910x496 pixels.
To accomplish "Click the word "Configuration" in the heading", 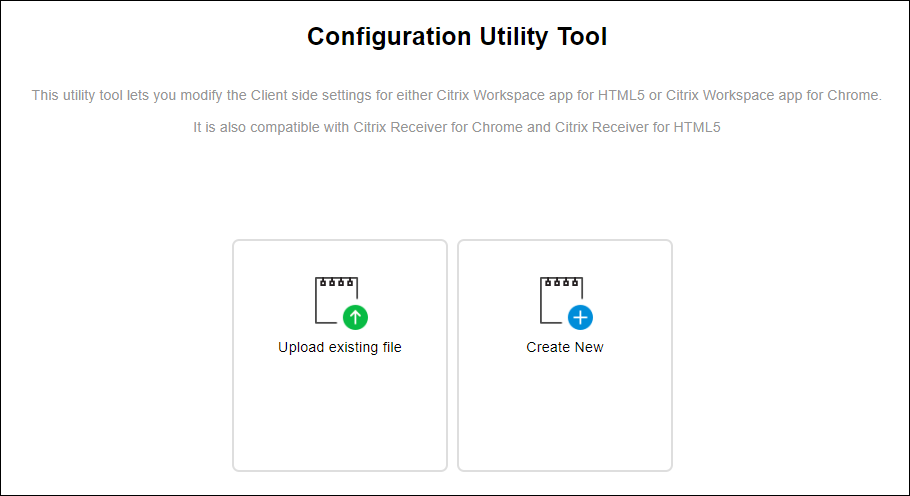I will (388, 37).
